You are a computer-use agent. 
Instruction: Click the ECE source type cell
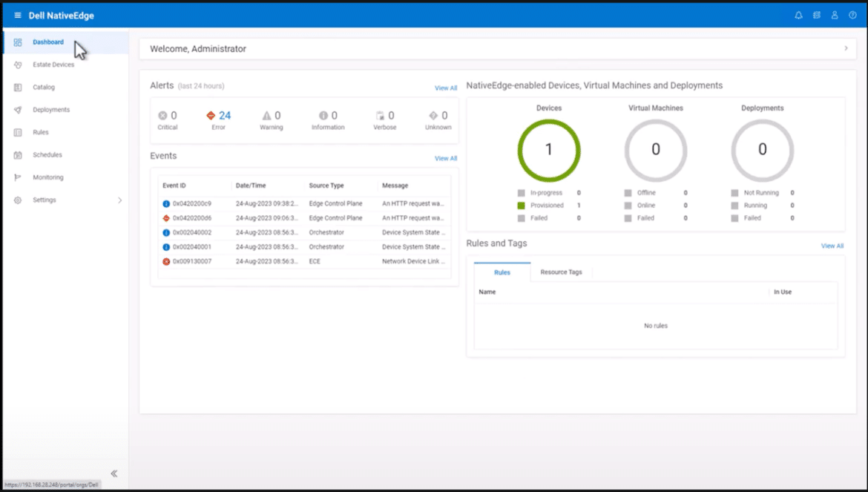tap(315, 261)
